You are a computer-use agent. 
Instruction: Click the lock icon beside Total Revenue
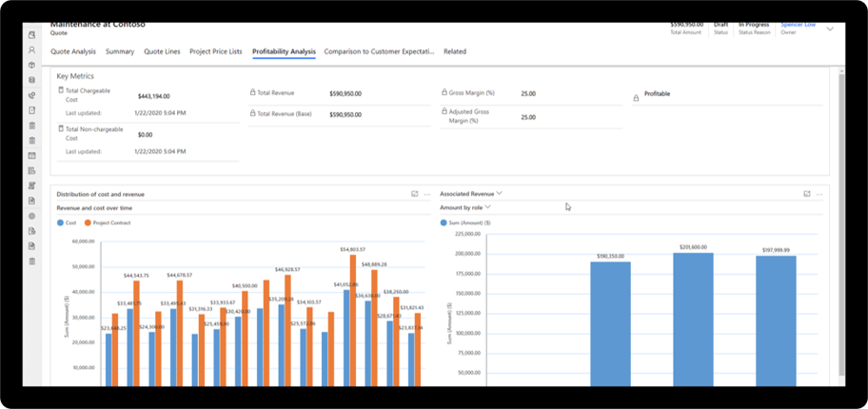[252, 93]
